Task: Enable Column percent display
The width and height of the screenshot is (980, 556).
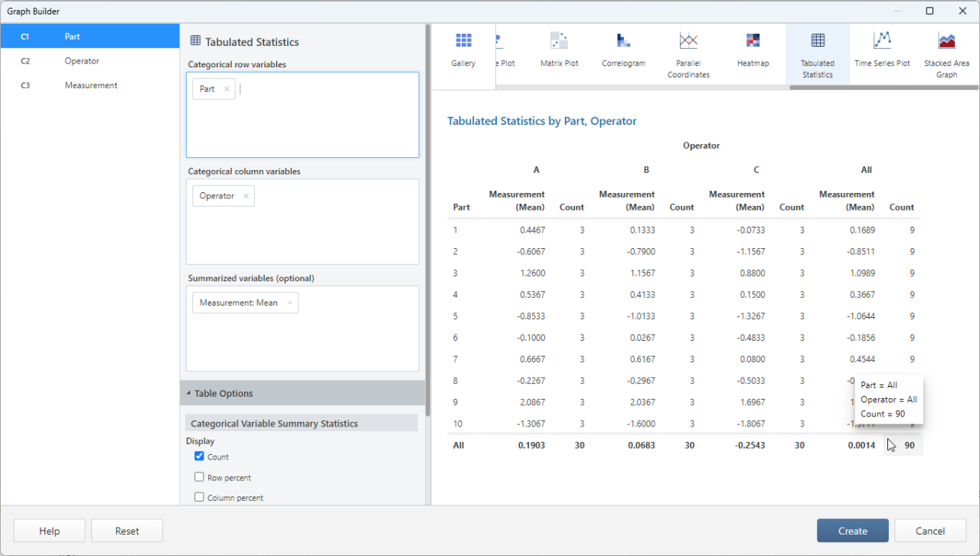Action: click(x=200, y=497)
